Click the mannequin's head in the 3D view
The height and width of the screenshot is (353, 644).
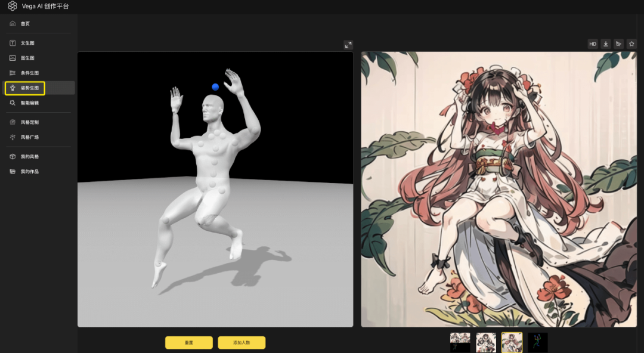point(213,109)
